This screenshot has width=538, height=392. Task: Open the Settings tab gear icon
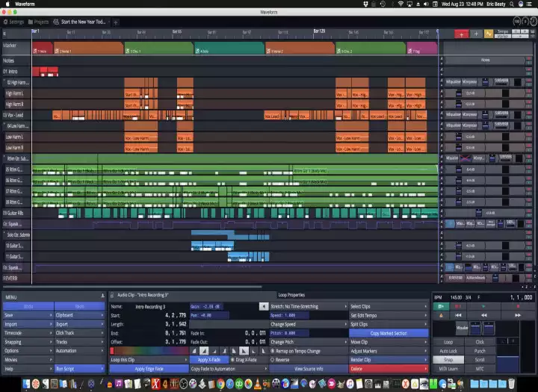pyautogui.click(x=5, y=22)
